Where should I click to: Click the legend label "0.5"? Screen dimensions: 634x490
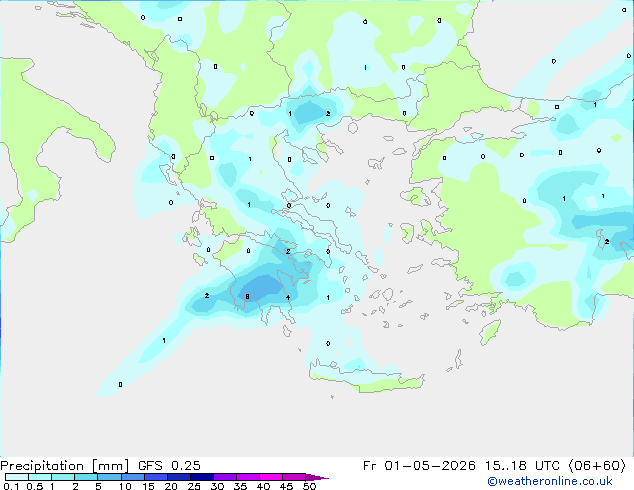click(35, 486)
